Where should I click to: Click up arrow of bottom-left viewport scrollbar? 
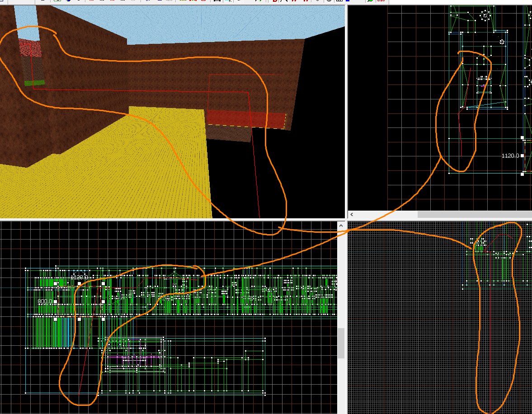pyautogui.click(x=341, y=225)
